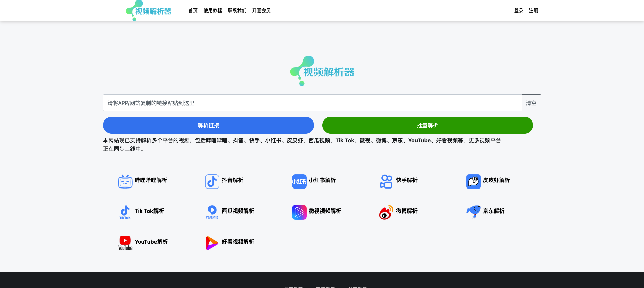Open 西瓜视频解析 link
This screenshot has width=644, height=288.
[238, 211]
